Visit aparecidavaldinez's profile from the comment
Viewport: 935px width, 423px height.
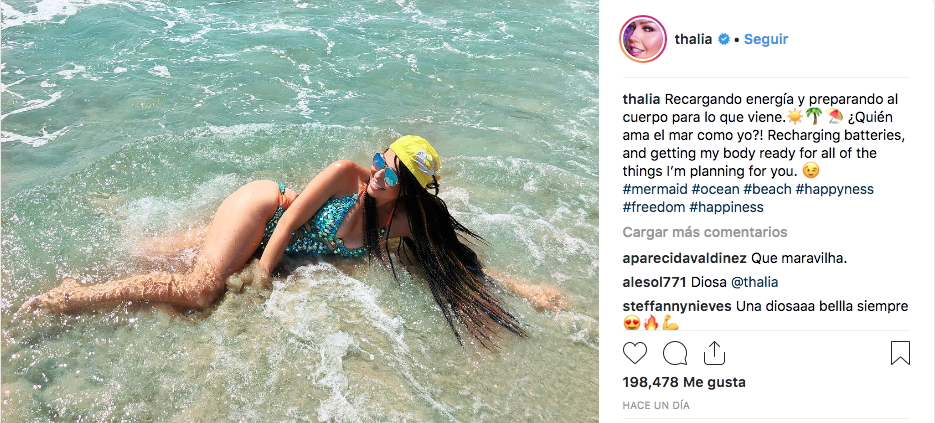tap(685, 259)
